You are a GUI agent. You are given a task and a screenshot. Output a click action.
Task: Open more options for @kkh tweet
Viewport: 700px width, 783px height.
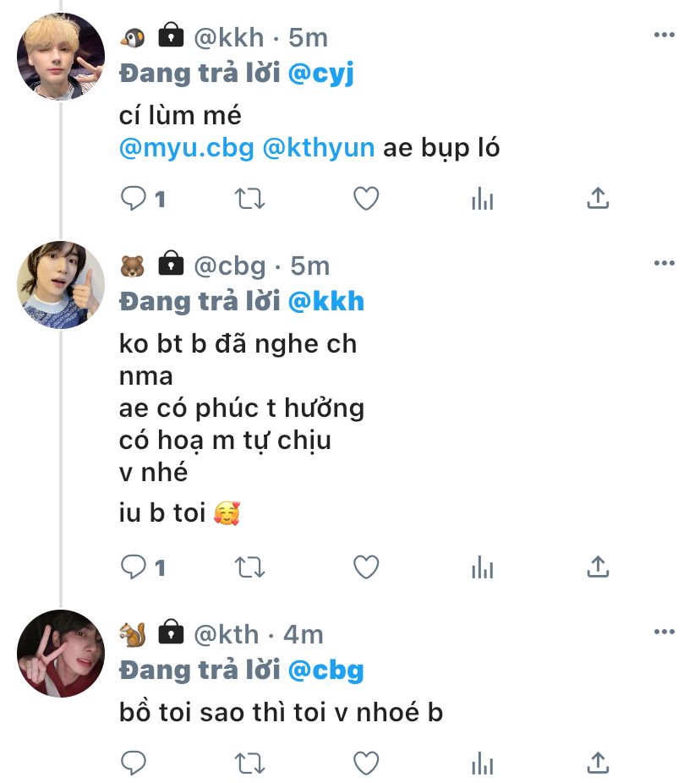[664, 36]
